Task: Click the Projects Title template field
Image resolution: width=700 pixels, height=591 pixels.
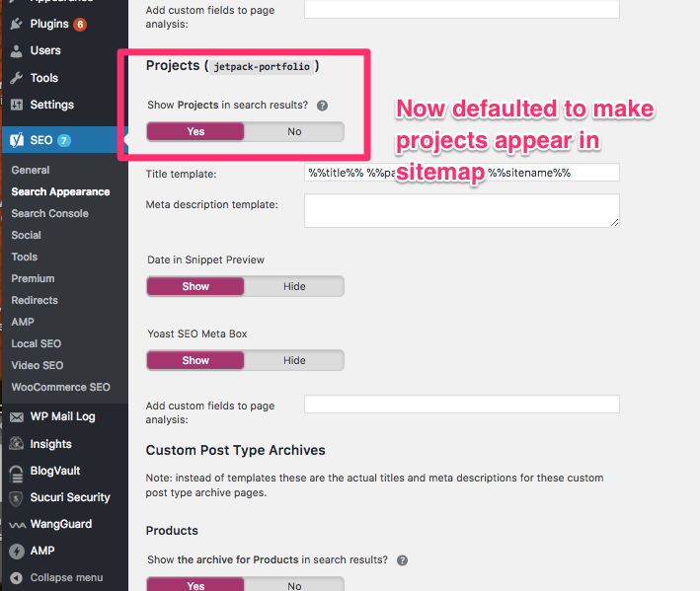Action: [462, 173]
